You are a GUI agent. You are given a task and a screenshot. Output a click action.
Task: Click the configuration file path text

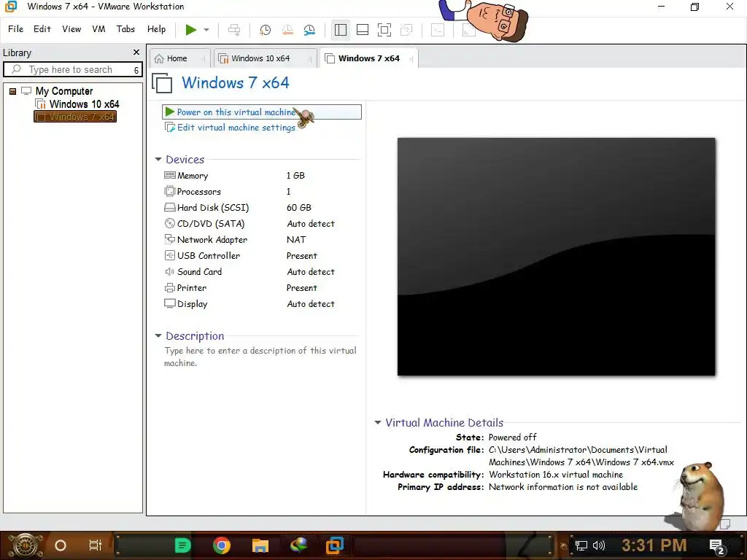(x=581, y=456)
